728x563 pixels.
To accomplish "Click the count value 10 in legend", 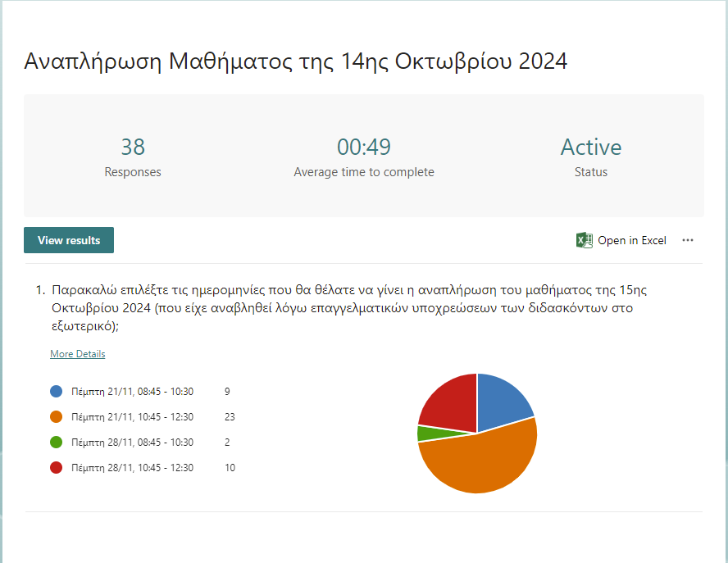I will click(x=230, y=467).
